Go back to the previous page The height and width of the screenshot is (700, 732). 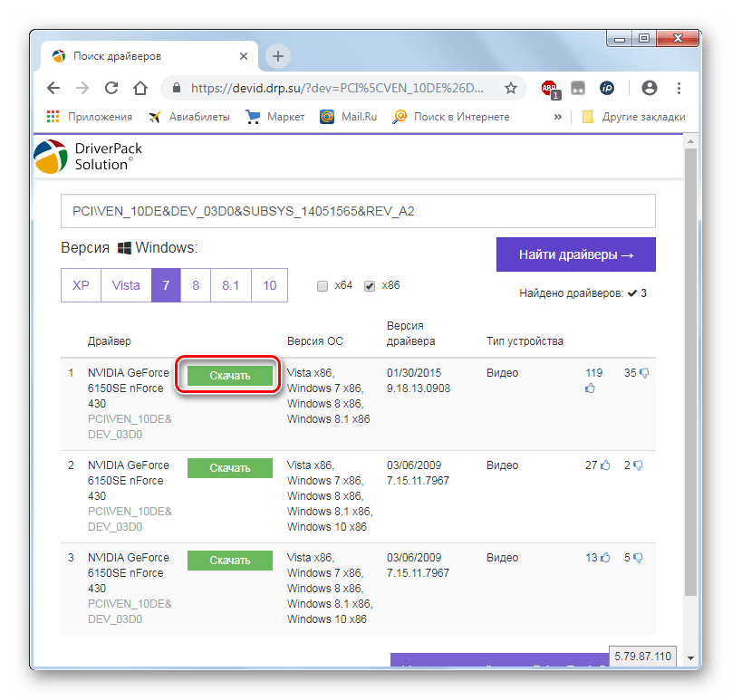53,88
